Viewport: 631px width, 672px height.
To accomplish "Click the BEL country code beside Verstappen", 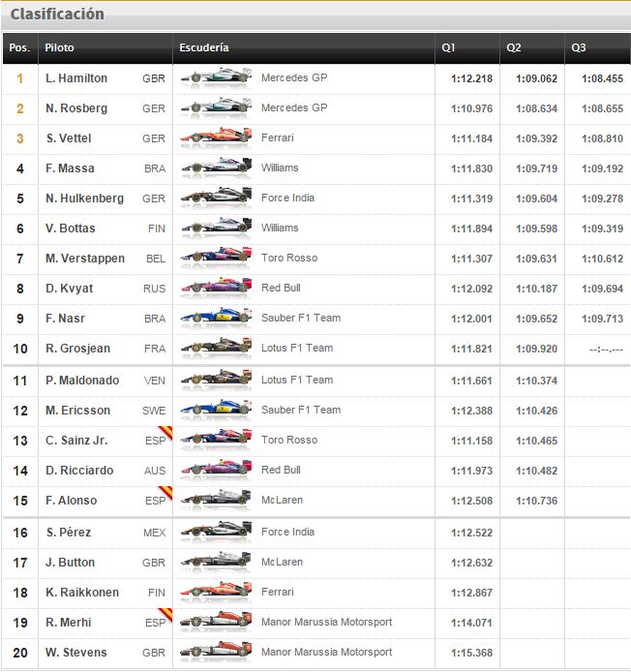I will 156,259.
